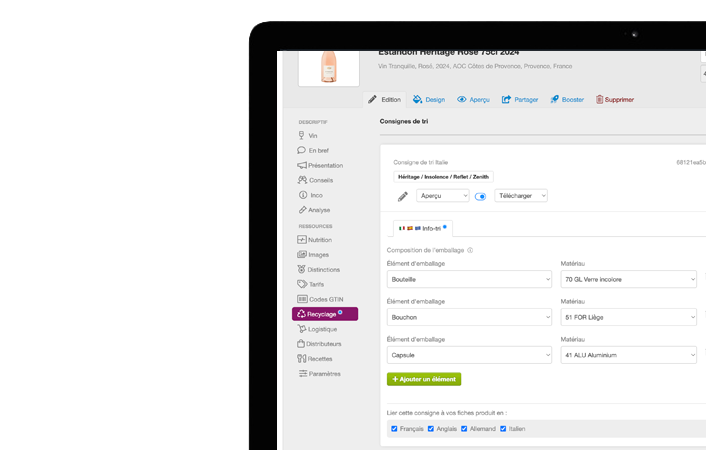The image size is (706, 450).
Task: Uncheck the Italien checkbox
Action: point(503,428)
